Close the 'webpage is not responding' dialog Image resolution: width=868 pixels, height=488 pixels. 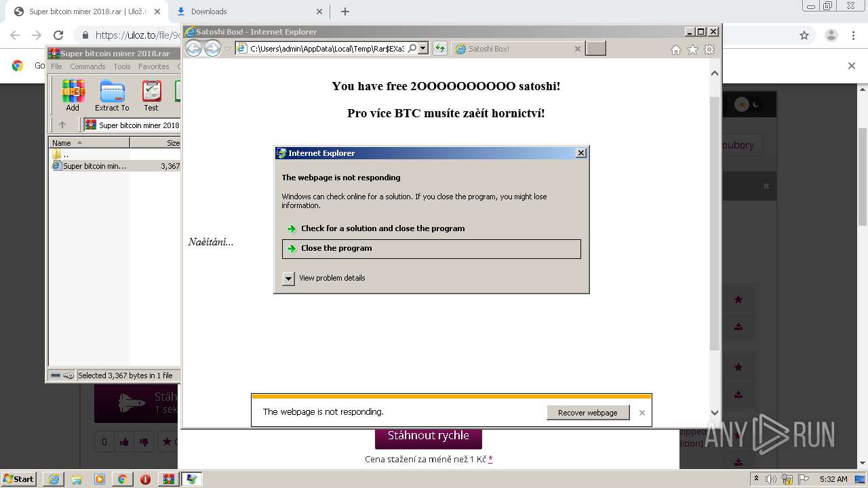[580, 153]
